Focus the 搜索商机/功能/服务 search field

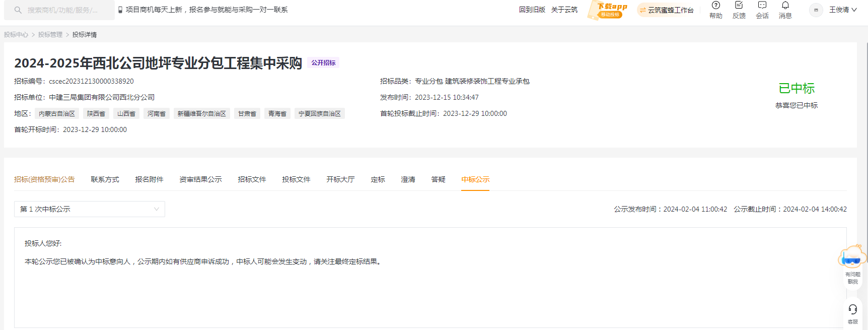click(x=63, y=10)
